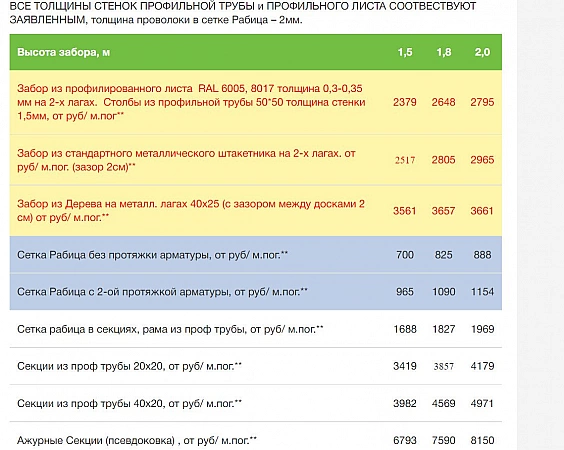Viewport: 564px width, 450px height.
Task: Click price 2379 for profiled sheet fence
Action: click(x=405, y=102)
